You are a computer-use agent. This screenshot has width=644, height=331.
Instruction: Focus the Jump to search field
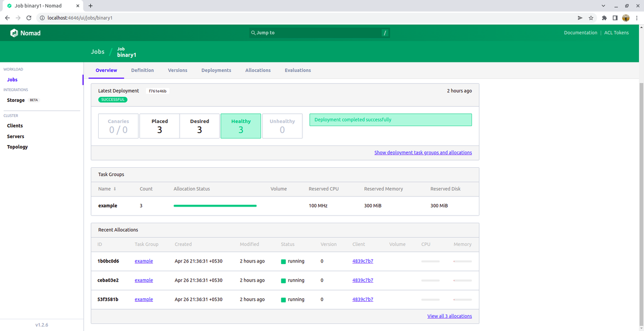pos(319,33)
